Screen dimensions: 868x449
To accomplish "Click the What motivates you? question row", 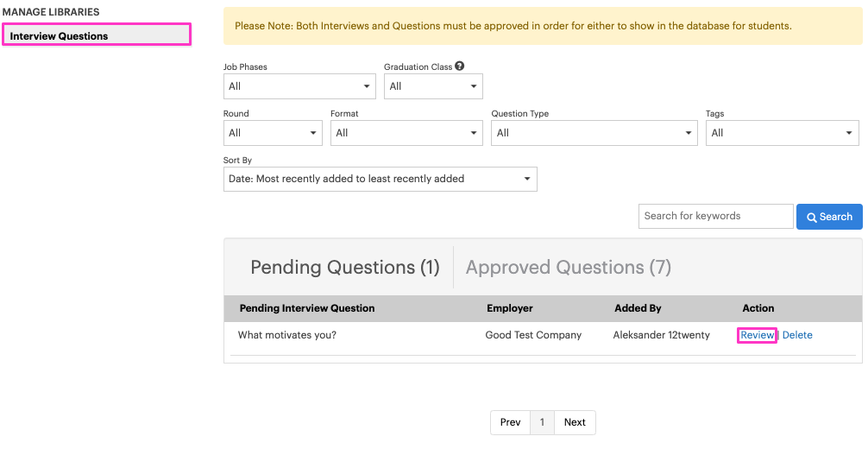I will coord(543,335).
